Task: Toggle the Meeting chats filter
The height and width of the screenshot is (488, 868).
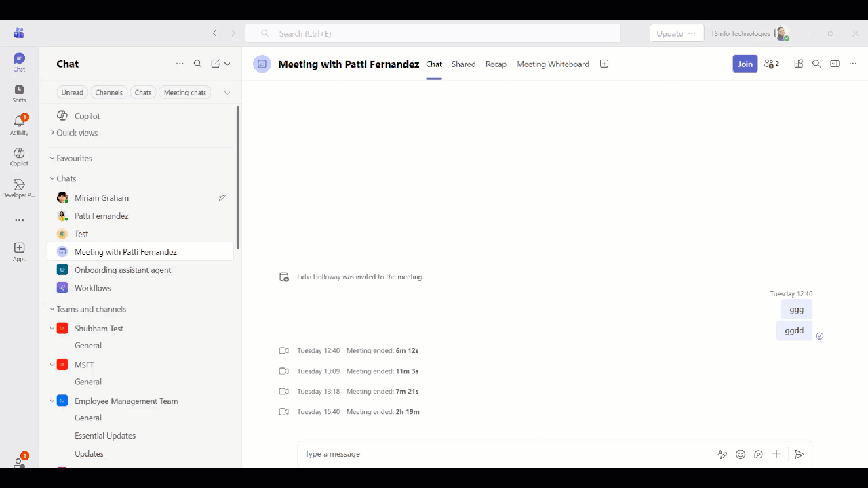Action: 185,92
